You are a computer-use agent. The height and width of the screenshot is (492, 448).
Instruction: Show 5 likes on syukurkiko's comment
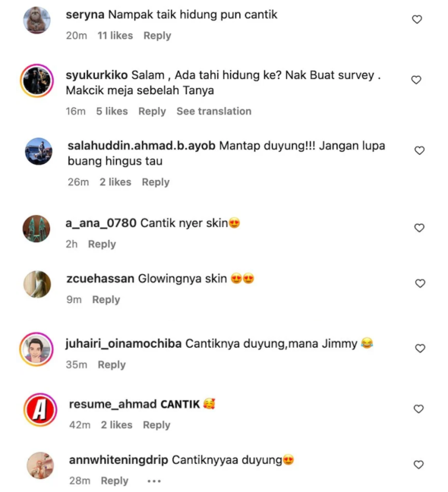click(x=112, y=111)
